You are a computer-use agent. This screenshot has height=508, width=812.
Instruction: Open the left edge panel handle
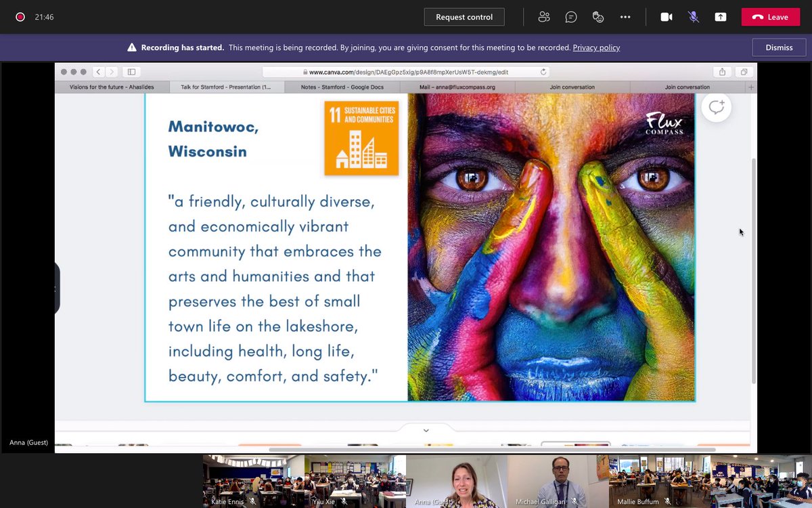57,289
